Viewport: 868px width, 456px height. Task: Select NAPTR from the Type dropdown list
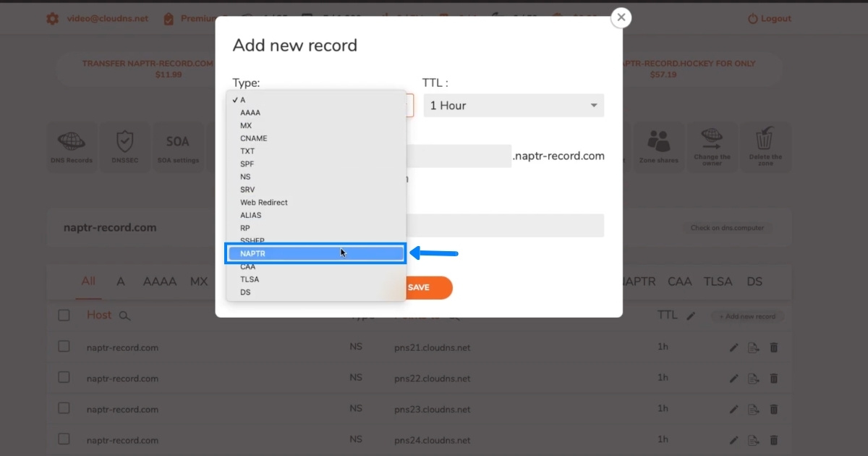pyautogui.click(x=315, y=253)
